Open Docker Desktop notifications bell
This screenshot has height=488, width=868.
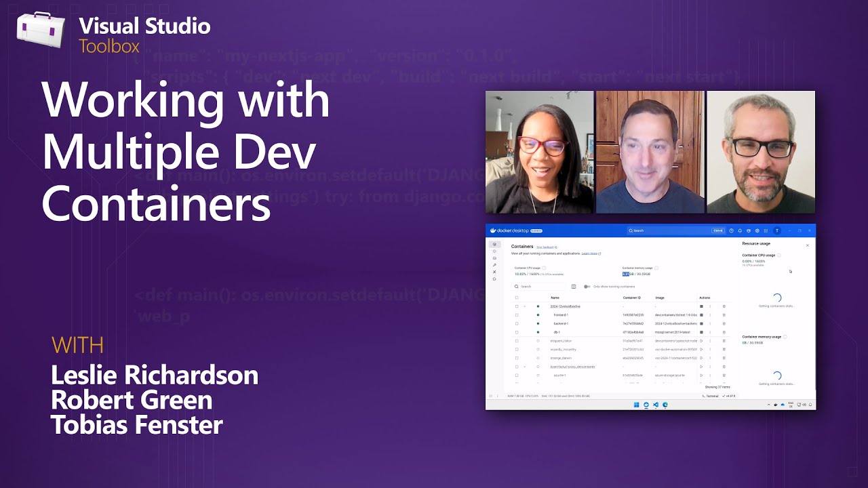740,230
